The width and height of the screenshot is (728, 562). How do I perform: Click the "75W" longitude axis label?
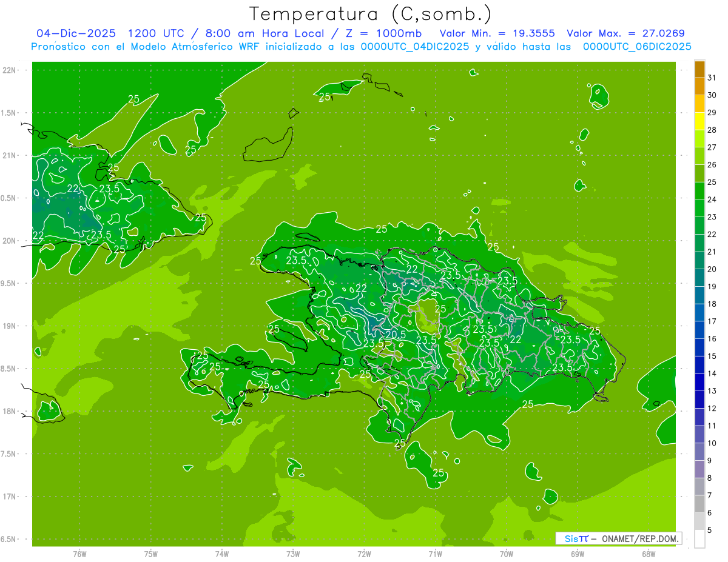[x=150, y=554]
